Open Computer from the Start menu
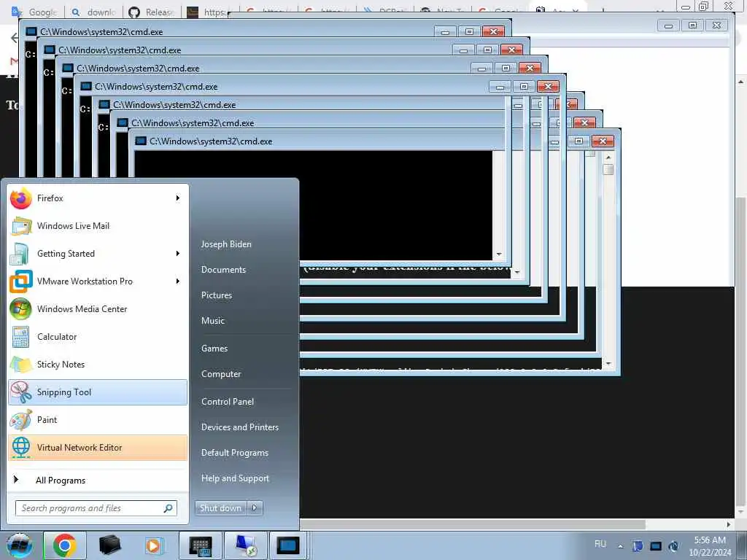 (221, 374)
